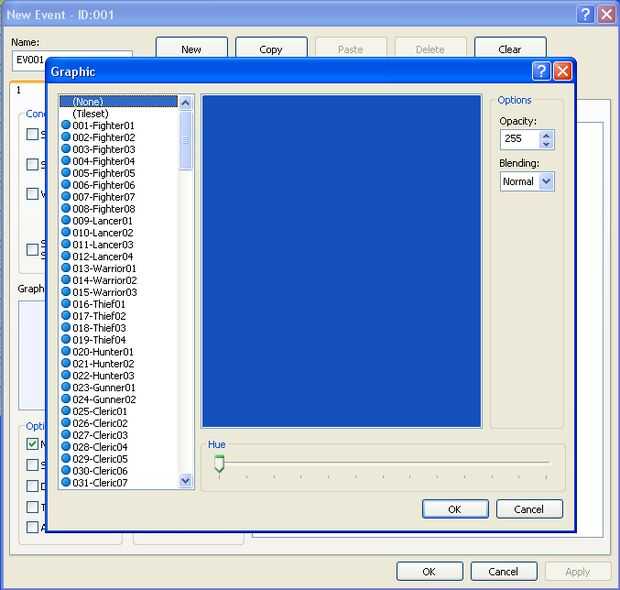The image size is (620, 590).
Task: Uncheck the ticked Options checkbox in New Event
Action: (x=32, y=444)
